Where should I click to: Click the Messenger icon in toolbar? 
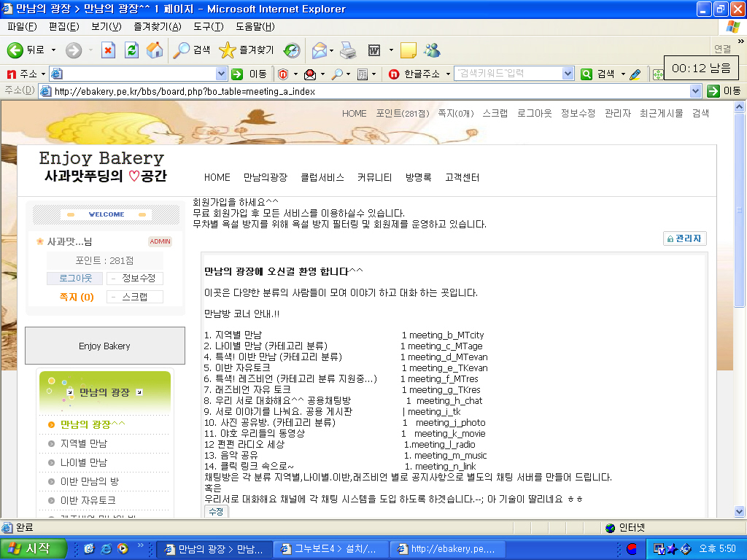[x=432, y=50]
